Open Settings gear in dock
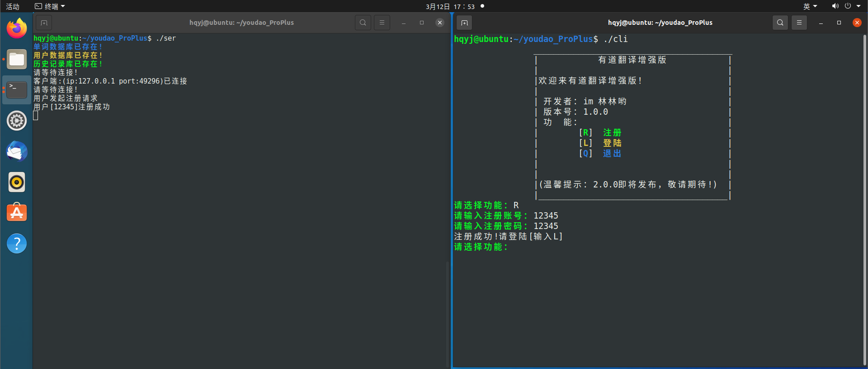The height and width of the screenshot is (369, 868). coord(17,121)
